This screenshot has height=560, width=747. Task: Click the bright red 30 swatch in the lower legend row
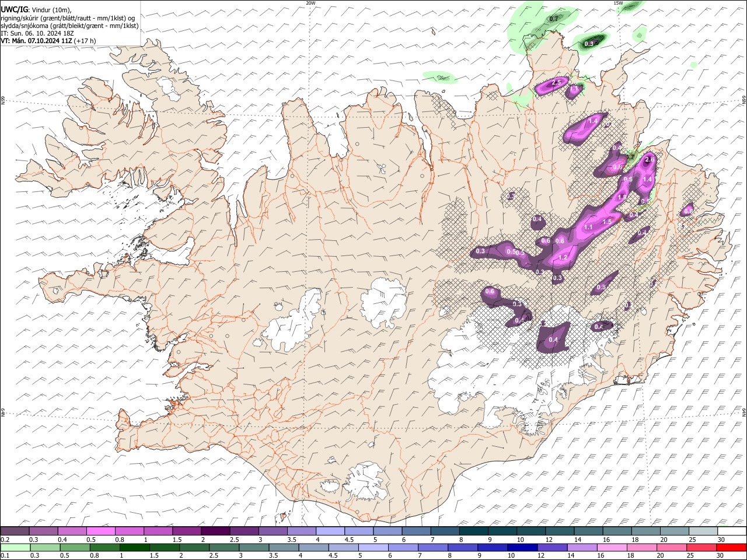coord(731,548)
